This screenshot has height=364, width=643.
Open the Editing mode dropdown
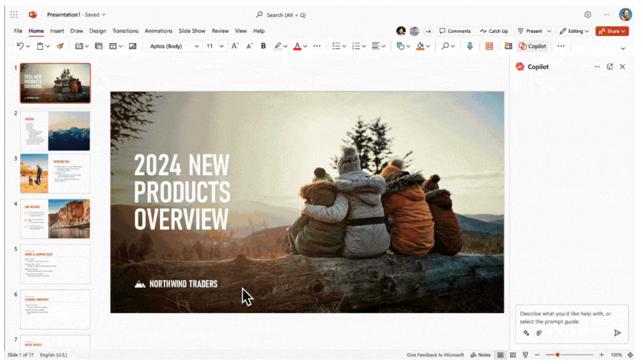point(574,31)
